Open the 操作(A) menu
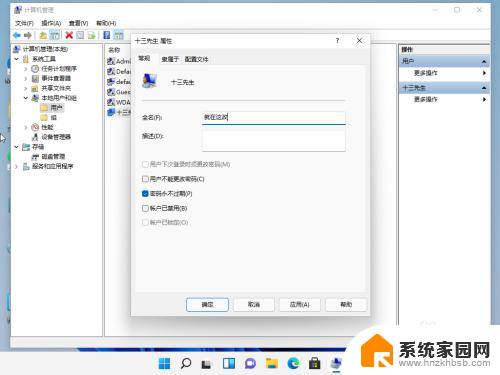This screenshot has width=500, height=375. [51, 23]
